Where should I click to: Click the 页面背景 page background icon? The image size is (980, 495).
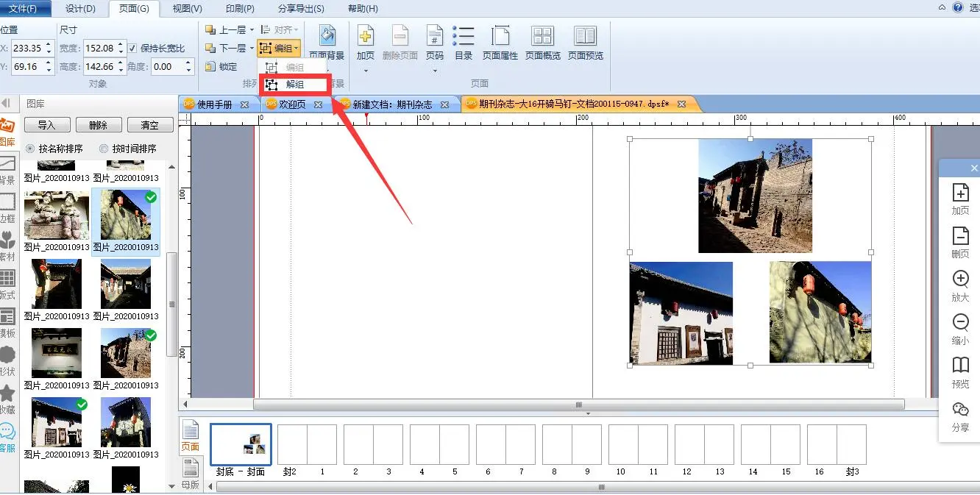pos(327,36)
